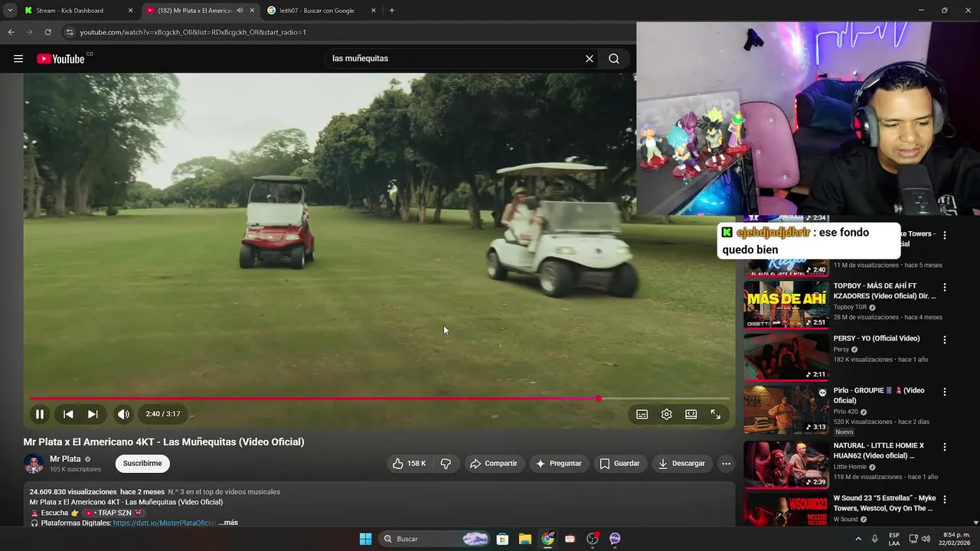Viewport: 980px width, 551px height.
Task: Open W Sound 23 5 Estrellas thumbnail
Action: pos(786,510)
